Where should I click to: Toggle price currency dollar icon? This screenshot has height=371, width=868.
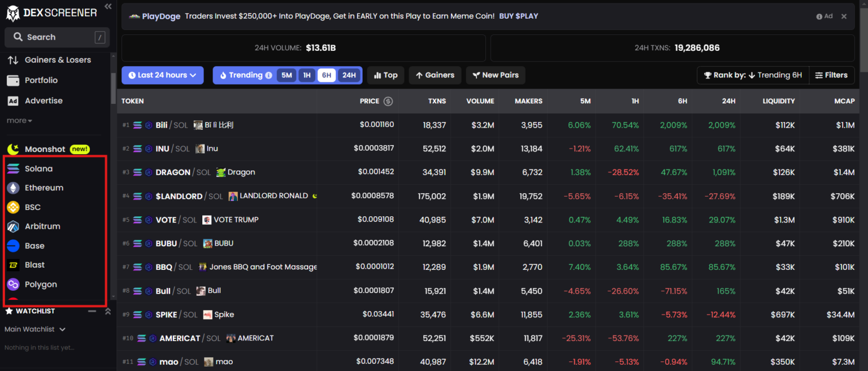[388, 101]
